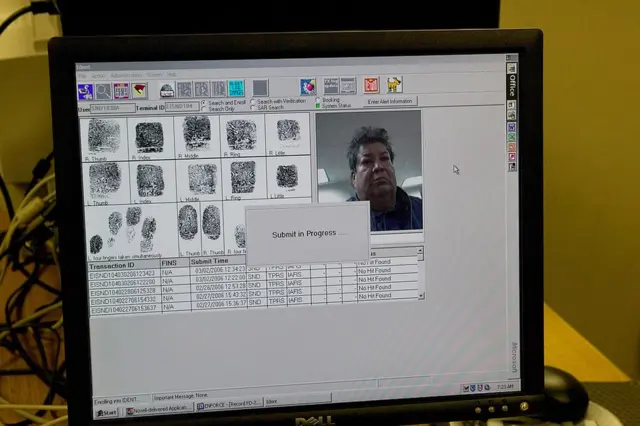Click the dome building toolbar icon
Screen dimensions: 640x426
click(x=167, y=90)
